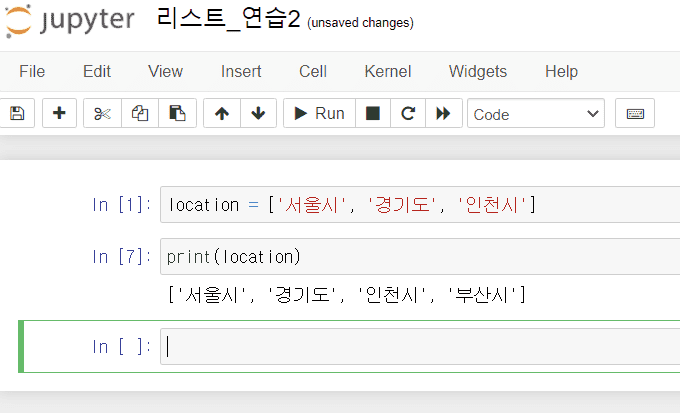This screenshot has width=680, height=413.
Task: Copy selected cells icon
Action: point(140,114)
